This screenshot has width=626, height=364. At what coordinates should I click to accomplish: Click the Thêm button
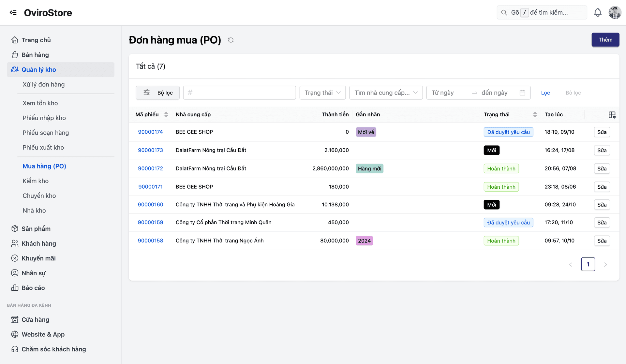pyautogui.click(x=605, y=40)
